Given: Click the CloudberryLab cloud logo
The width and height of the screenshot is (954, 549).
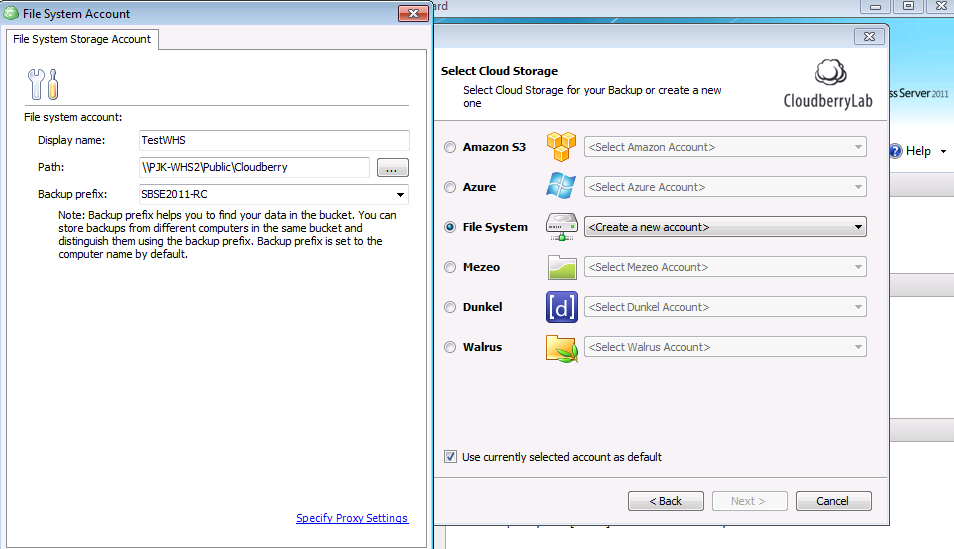Looking at the screenshot, I should (830, 72).
